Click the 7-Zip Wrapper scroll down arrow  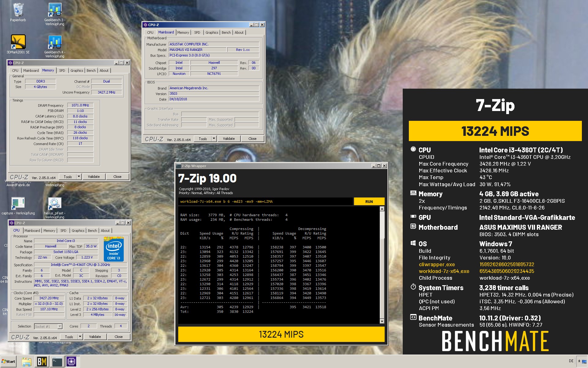pyautogui.click(x=382, y=321)
